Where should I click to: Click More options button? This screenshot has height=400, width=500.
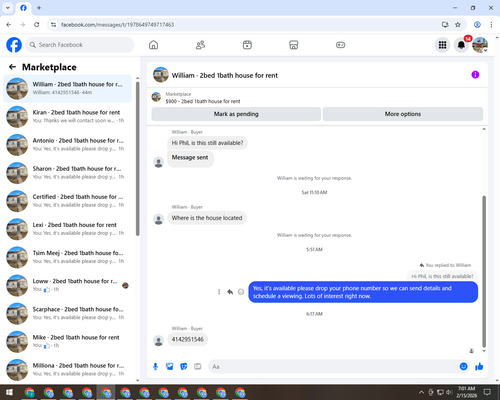(403, 114)
